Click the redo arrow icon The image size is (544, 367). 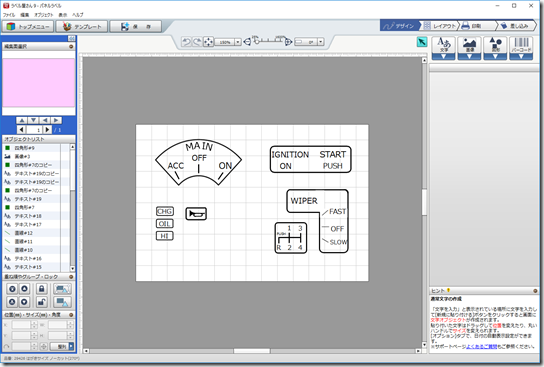[x=197, y=42]
